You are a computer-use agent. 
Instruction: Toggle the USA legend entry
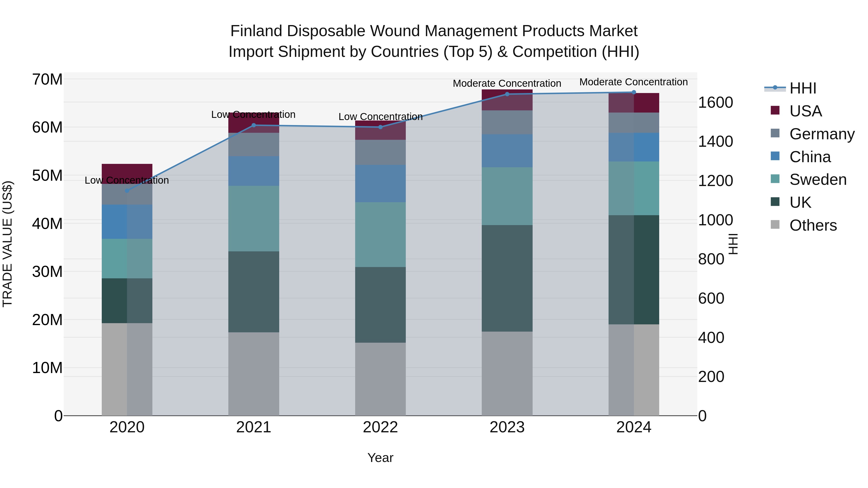(x=796, y=111)
